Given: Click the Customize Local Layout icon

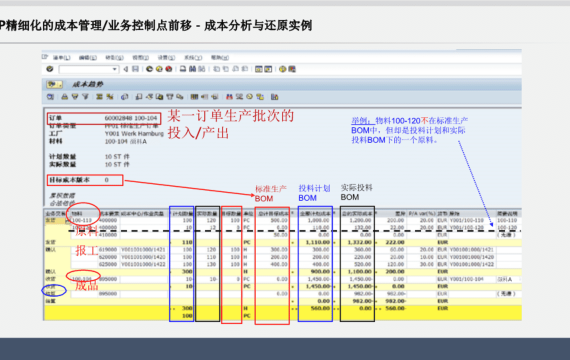Looking at the screenshot, I should (292, 69).
